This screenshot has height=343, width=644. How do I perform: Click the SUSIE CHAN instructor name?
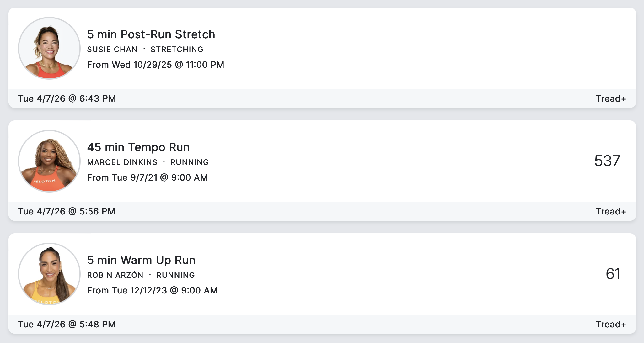click(x=112, y=50)
